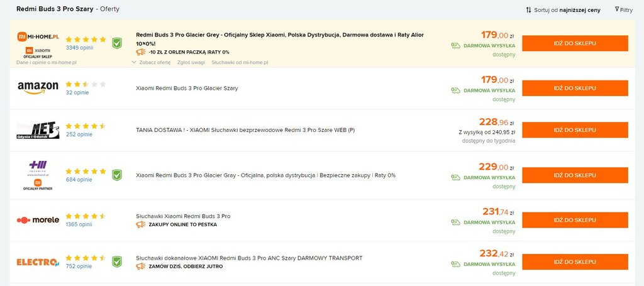Open Słuchawki od mi-home.pl link
This screenshot has height=286, width=644.
(240, 62)
